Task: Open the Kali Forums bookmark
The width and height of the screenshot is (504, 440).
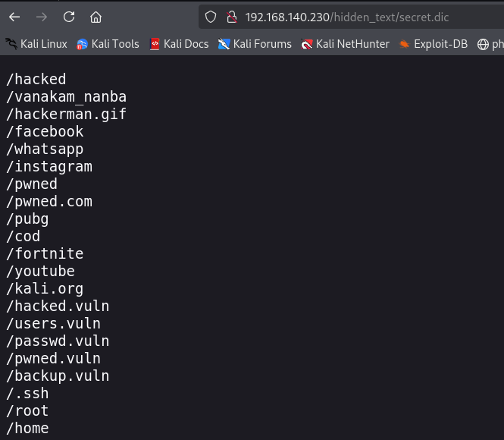Action: point(255,44)
